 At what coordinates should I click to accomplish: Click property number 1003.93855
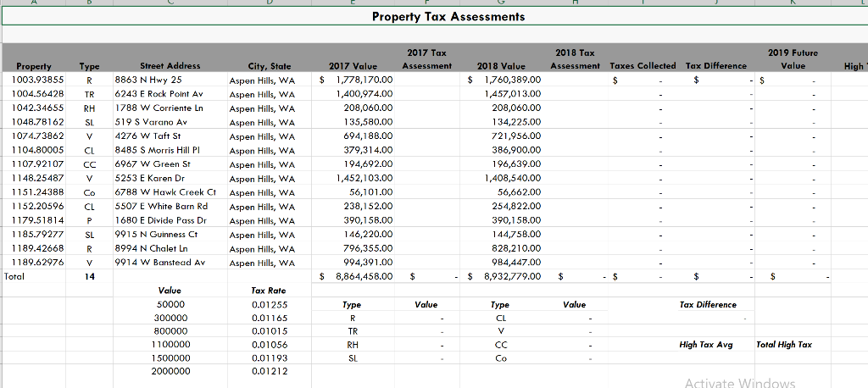pyautogui.click(x=37, y=80)
